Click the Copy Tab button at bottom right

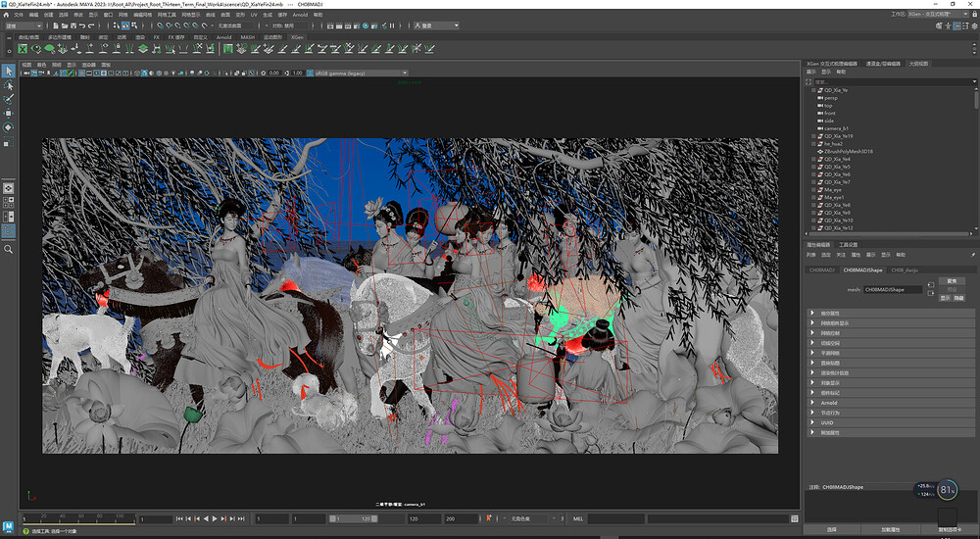click(949, 529)
